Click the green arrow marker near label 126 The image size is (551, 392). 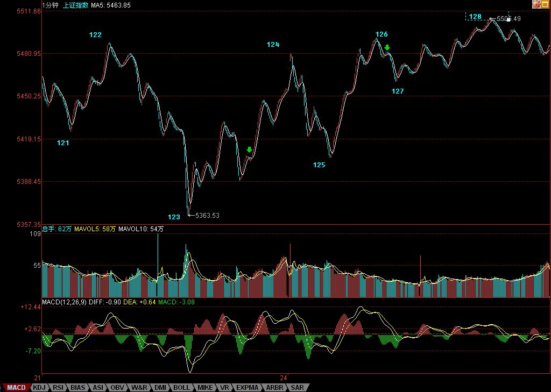click(387, 48)
